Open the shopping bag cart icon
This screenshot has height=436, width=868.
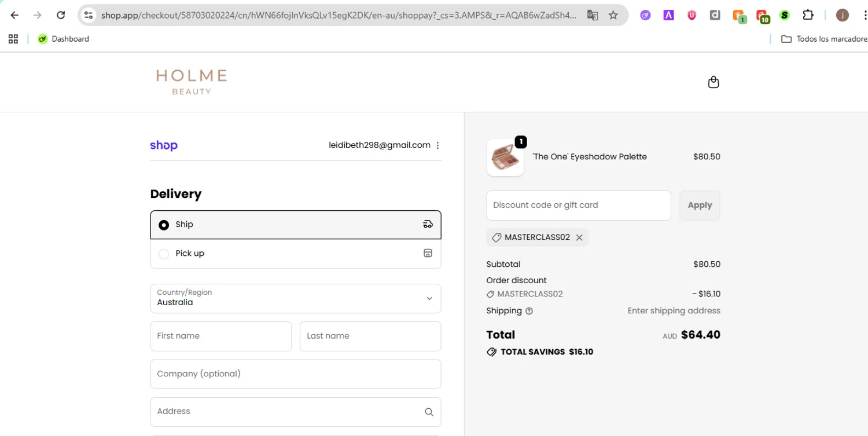tap(713, 82)
